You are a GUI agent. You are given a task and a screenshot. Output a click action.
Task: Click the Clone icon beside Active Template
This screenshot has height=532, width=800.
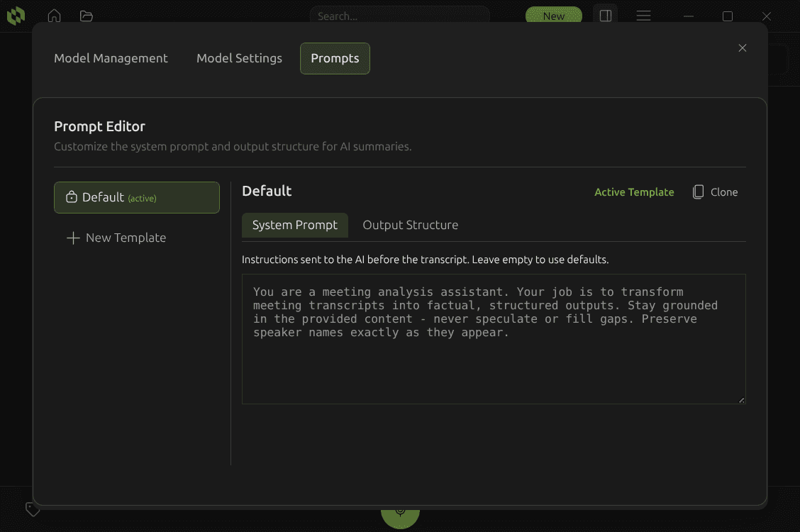click(x=697, y=192)
